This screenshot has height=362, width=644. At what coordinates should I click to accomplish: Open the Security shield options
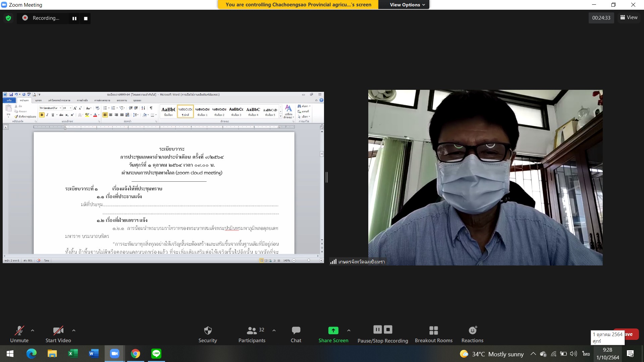(208, 335)
